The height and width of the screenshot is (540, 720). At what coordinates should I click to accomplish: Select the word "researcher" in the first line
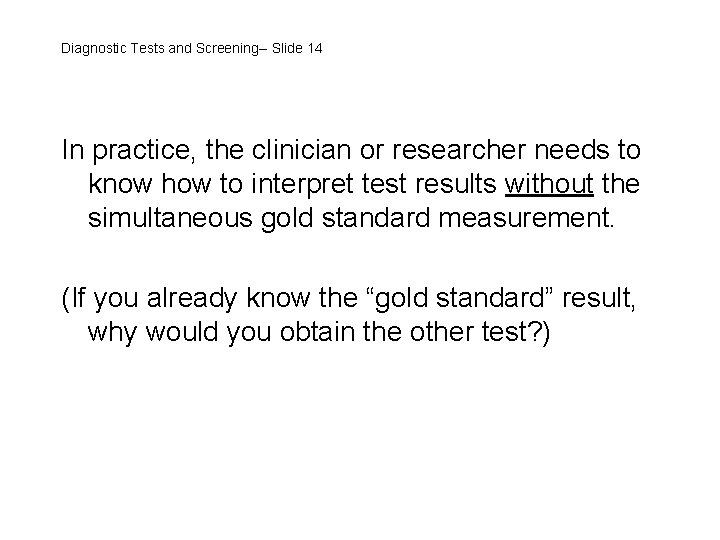(x=459, y=150)
